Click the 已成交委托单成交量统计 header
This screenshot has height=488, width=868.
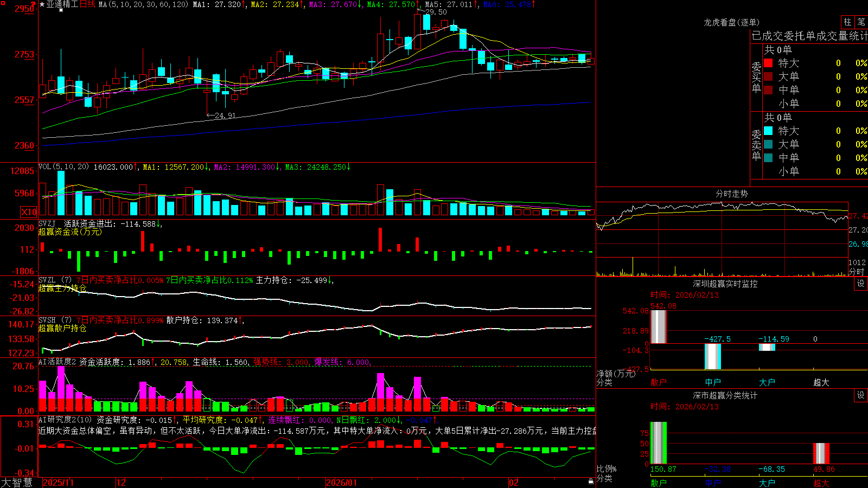809,36
